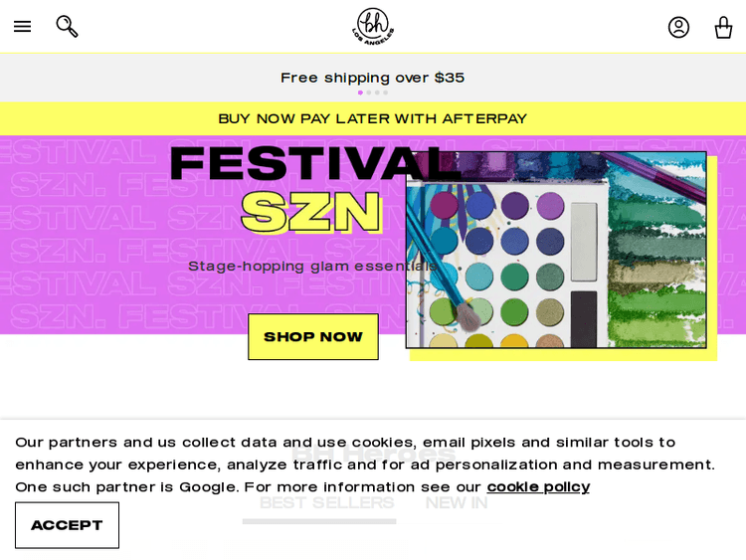View the shopping bag
This screenshot has height=560, width=746.
[x=723, y=27]
